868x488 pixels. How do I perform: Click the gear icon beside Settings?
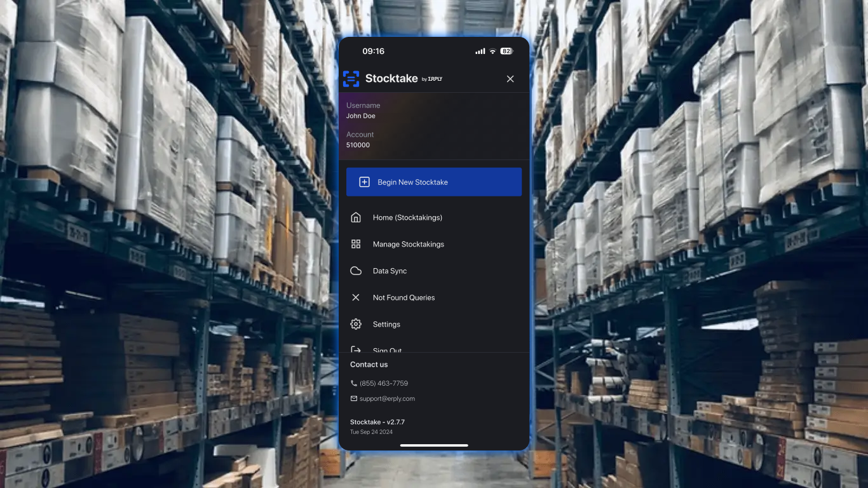coord(356,324)
